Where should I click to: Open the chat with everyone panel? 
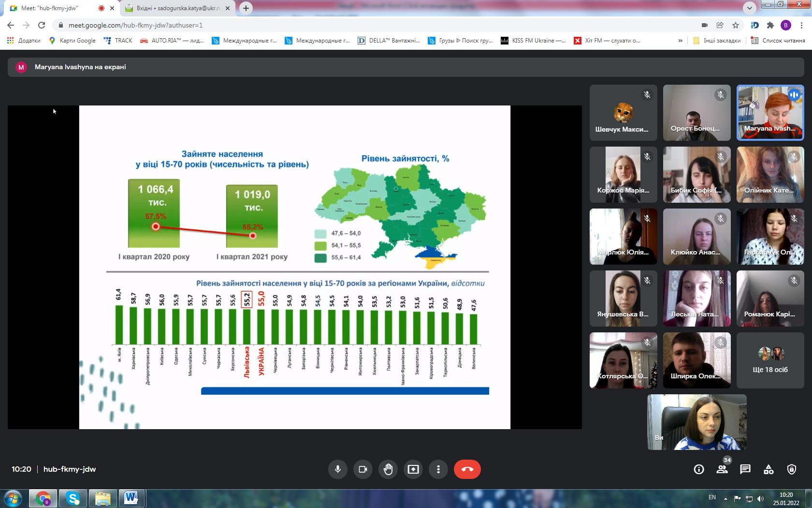coord(745,469)
